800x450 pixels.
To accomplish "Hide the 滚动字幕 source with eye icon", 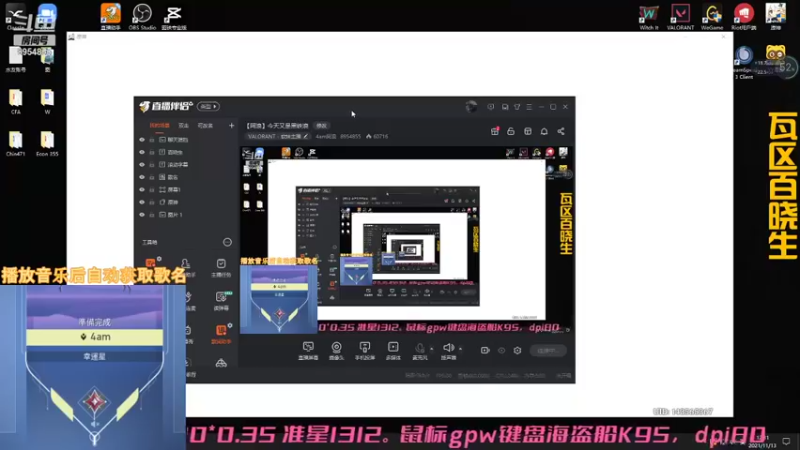I will coord(142,164).
